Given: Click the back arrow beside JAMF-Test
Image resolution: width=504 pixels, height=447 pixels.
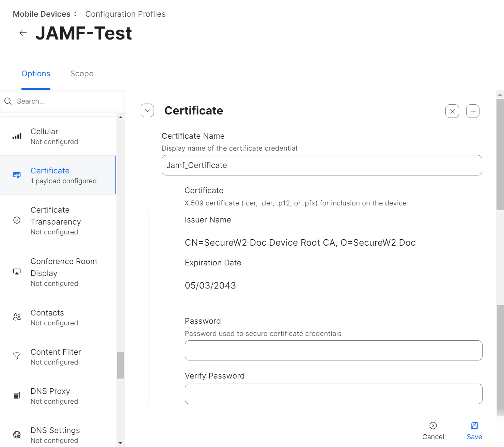Looking at the screenshot, I should pyautogui.click(x=23, y=33).
